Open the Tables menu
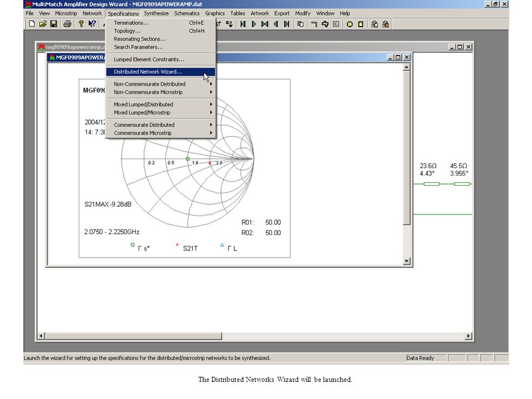This screenshot has height=399, width=532. pos(238,13)
